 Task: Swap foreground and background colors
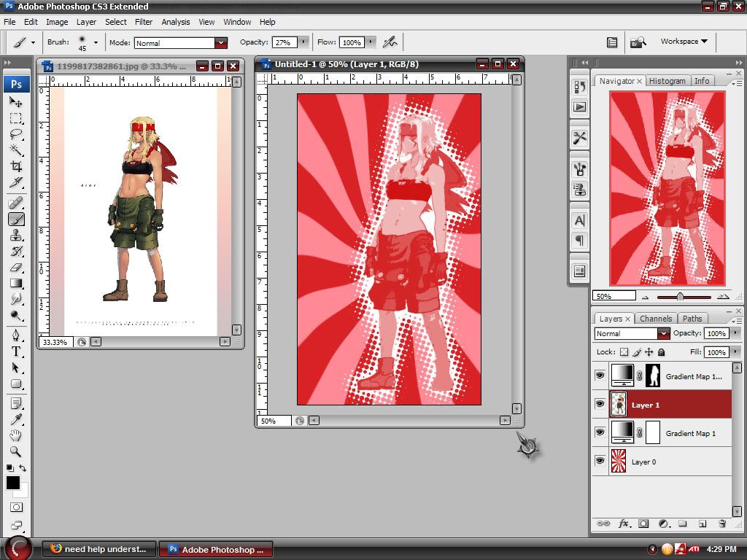[23, 468]
